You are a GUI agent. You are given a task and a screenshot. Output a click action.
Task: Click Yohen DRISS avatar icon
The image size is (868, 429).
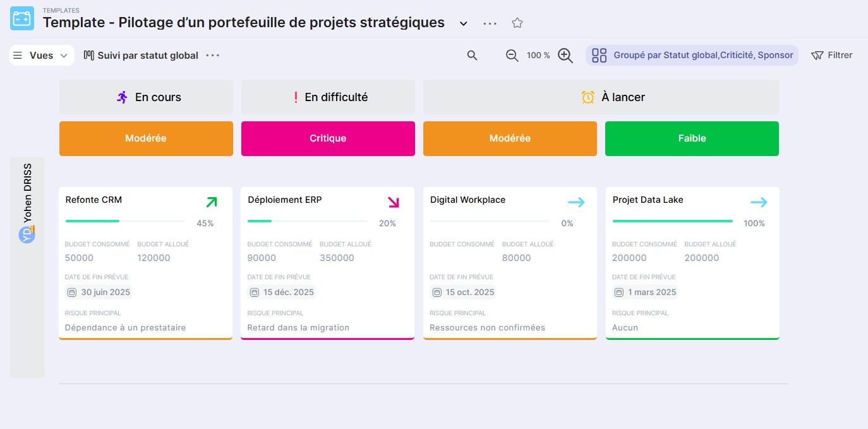click(27, 234)
